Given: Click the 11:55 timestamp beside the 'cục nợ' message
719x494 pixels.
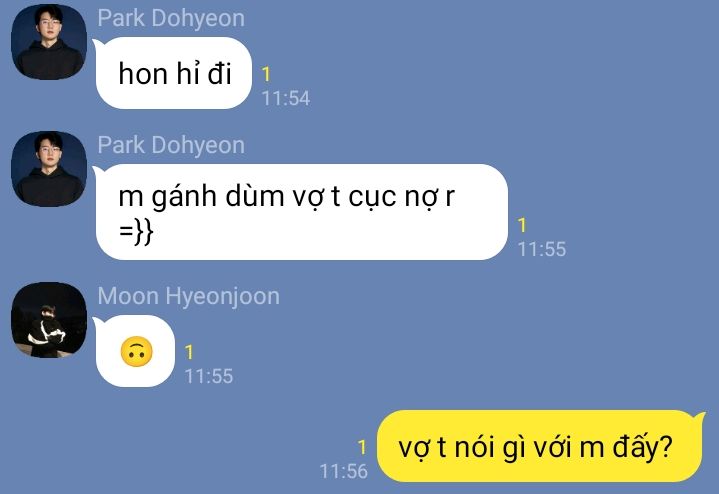Looking at the screenshot, I should coord(542,249).
